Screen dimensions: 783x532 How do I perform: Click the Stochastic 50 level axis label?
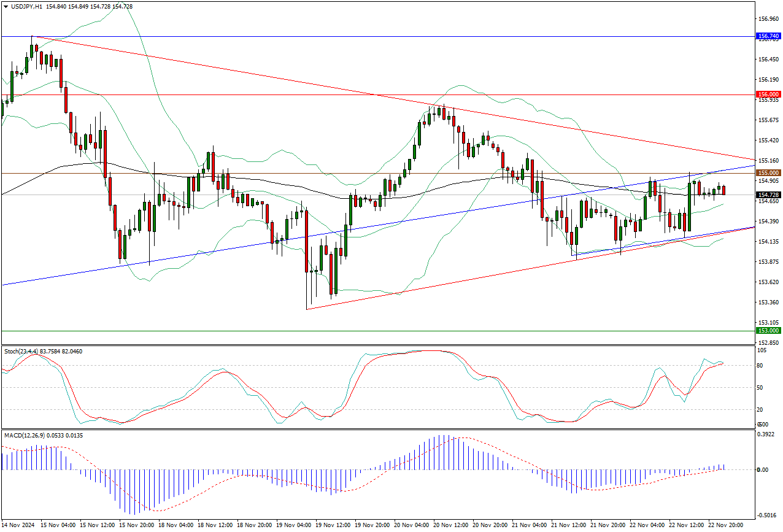(x=762, y=388)
